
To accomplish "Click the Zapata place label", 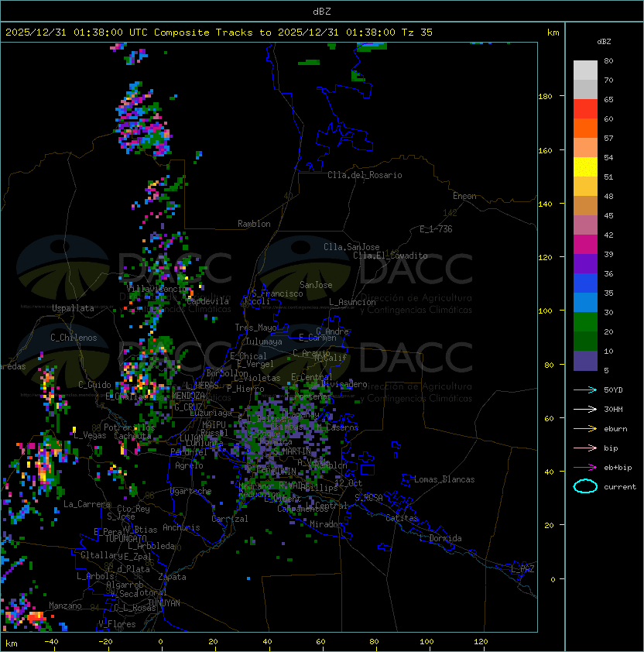I will (x=172, y=577).
